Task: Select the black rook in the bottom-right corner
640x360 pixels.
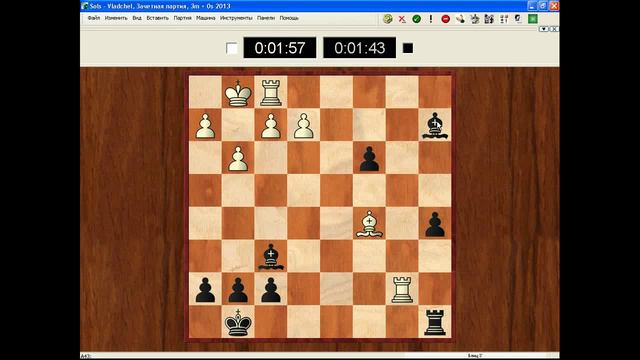Action: tap(435, 322)
